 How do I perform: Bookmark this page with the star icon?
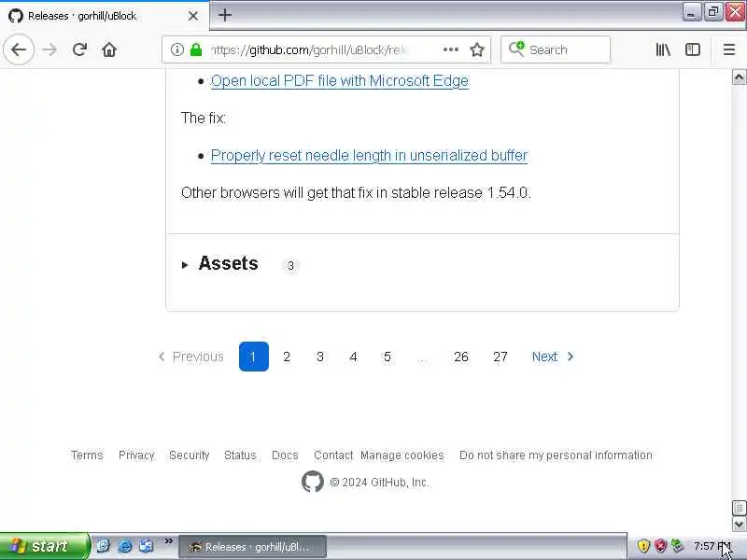477,49
